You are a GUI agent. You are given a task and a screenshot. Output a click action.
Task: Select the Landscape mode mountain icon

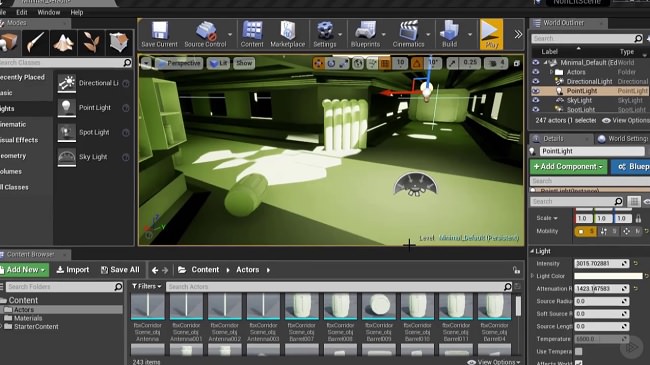pyautogui.click(x=63, y=42)
